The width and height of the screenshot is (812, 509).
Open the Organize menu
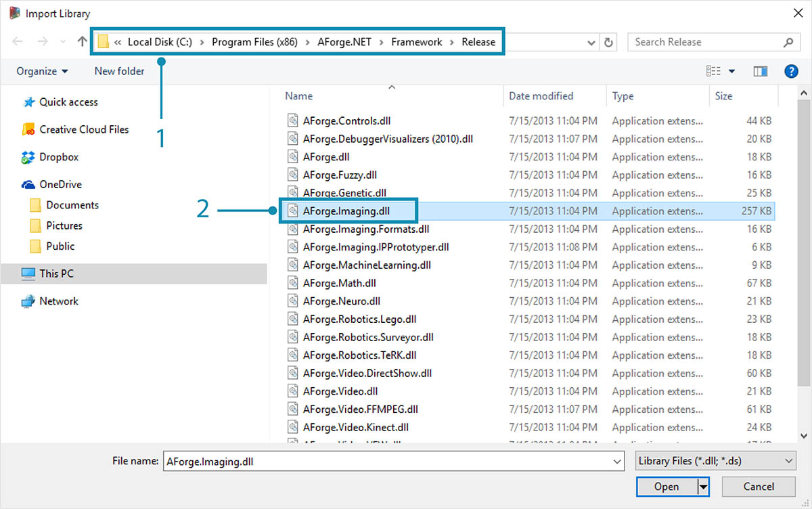pyautogui.click(x=42, y=71)
